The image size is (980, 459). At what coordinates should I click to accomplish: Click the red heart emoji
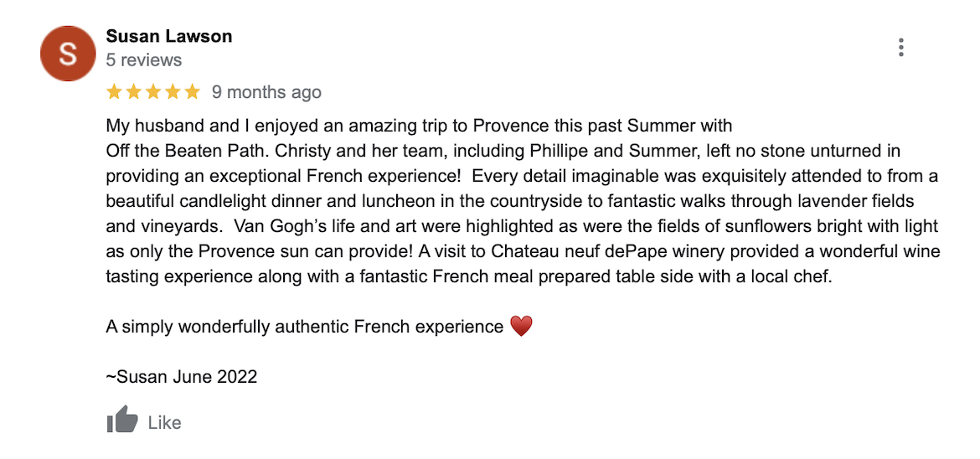(x=521, y=326)
